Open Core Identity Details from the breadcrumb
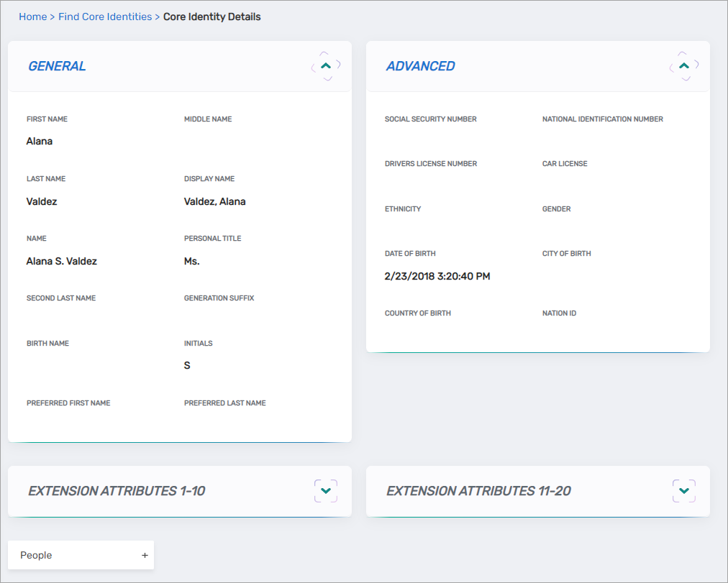 (x=211, y=16)
